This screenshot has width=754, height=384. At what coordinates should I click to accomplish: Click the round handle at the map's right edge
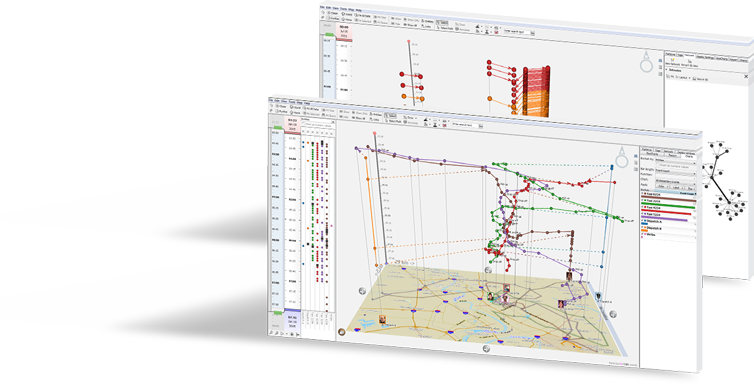613,314
